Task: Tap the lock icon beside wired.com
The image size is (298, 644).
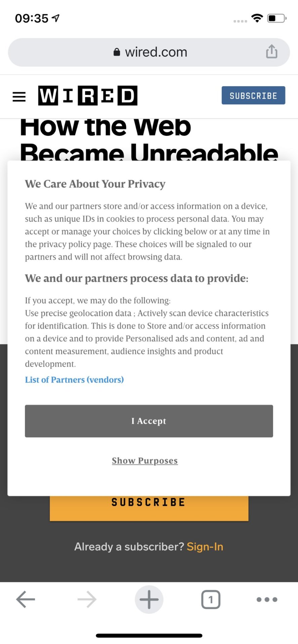Action: 117,52
